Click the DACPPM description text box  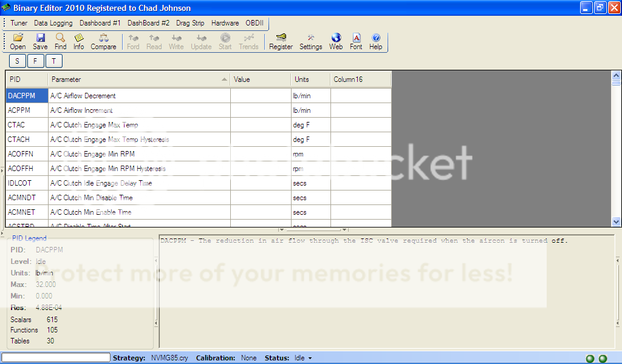386,291
